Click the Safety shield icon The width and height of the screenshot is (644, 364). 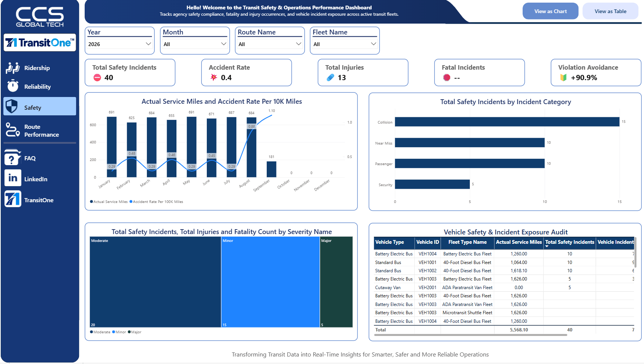12,106
